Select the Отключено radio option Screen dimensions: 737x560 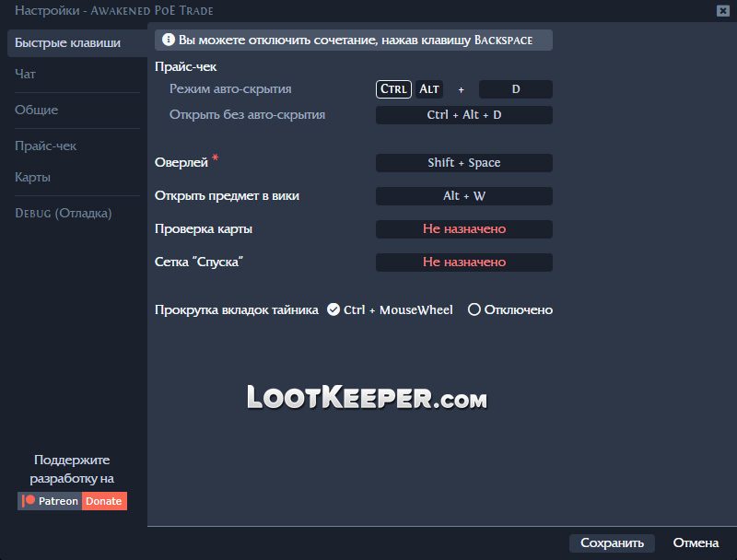pos(510,310)
